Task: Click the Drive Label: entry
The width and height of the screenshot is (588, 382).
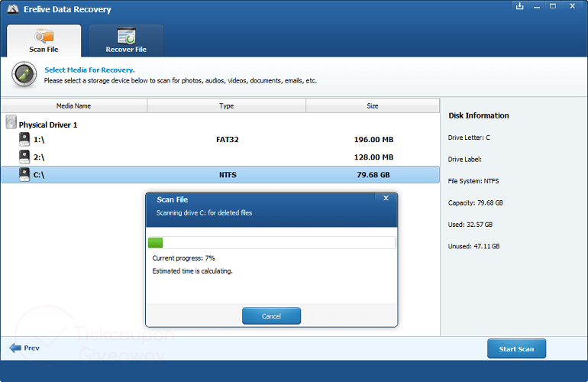Action: (464, 160)
